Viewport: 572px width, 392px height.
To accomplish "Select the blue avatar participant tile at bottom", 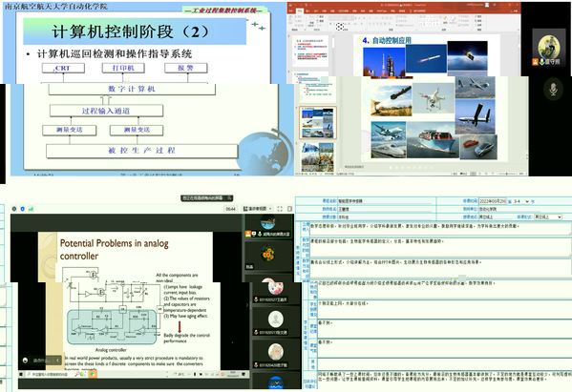I will (x=275, y=382).
